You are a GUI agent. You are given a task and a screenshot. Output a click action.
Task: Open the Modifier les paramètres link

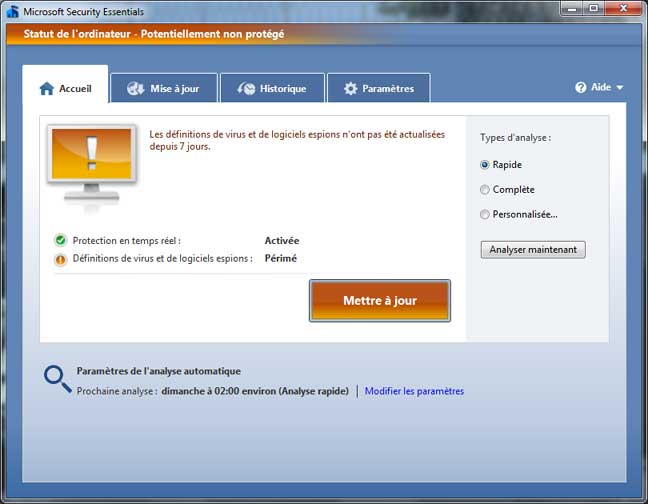tap(414, 391)
